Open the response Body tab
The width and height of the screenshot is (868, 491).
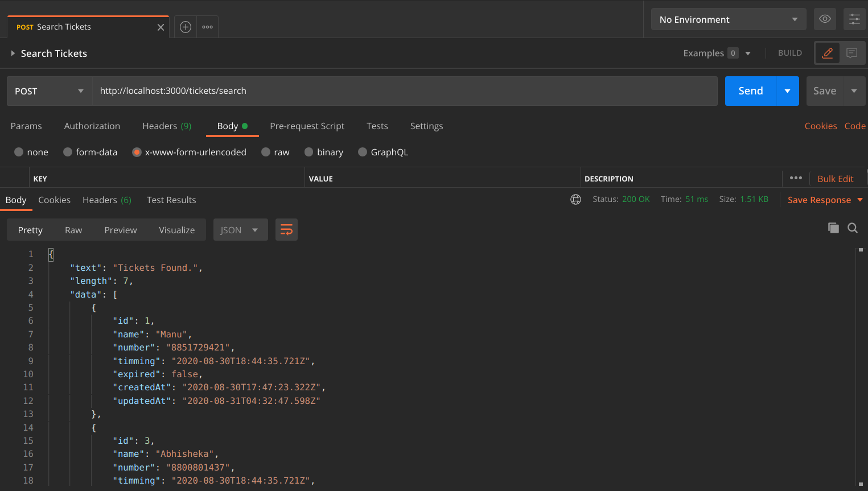coord(16,200)
